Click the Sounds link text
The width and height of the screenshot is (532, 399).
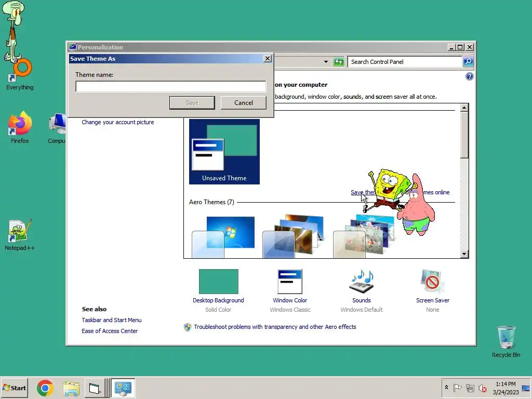[362, 300]
